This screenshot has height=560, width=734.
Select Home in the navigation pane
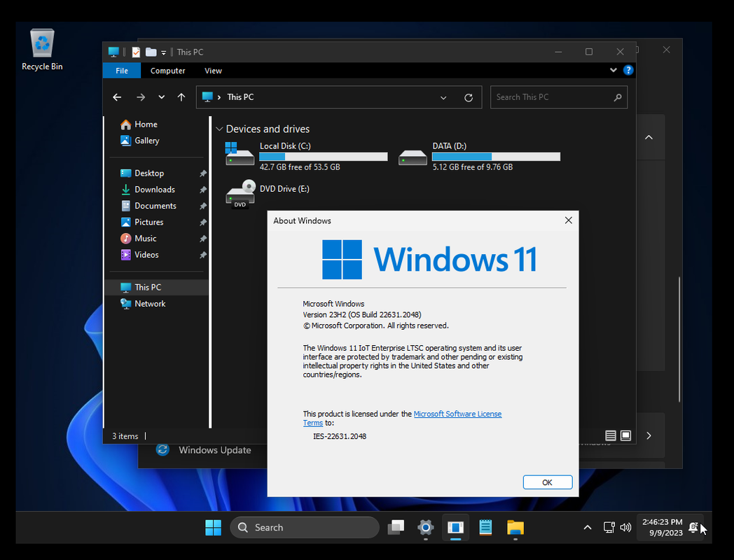point(139,125)
